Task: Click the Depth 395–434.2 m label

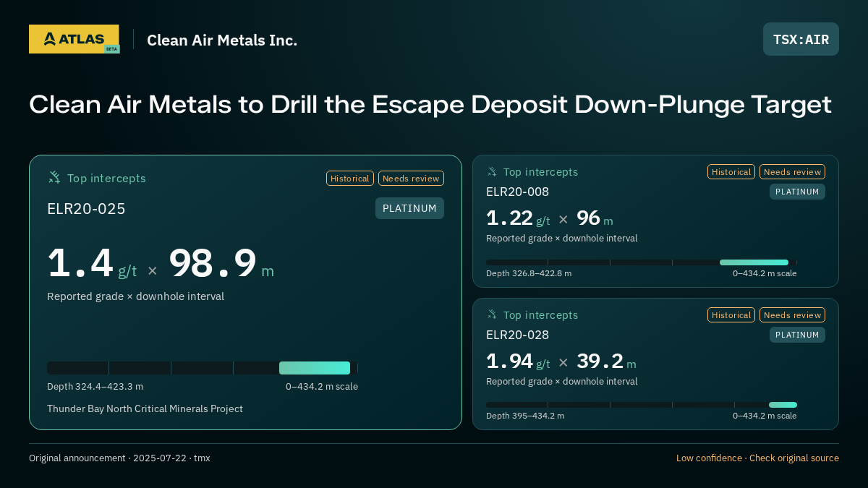Action: (x=525, y=416)
